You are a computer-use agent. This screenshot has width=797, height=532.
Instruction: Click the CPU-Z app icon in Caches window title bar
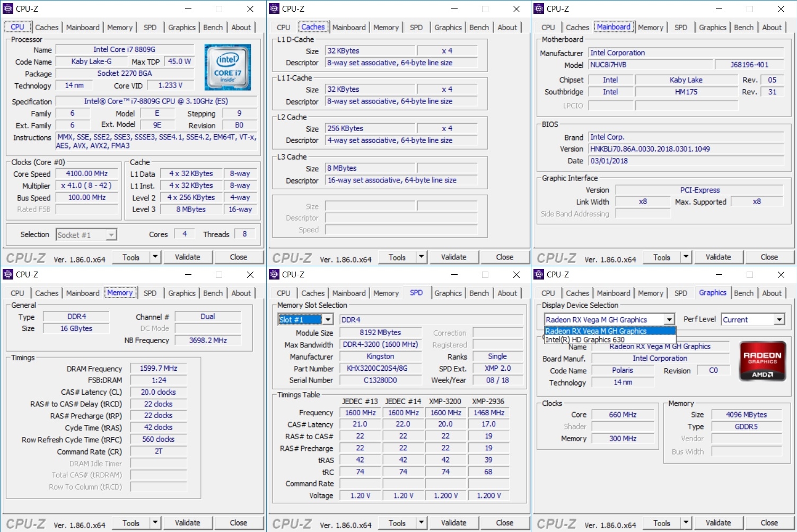click(x=274, y=8)
